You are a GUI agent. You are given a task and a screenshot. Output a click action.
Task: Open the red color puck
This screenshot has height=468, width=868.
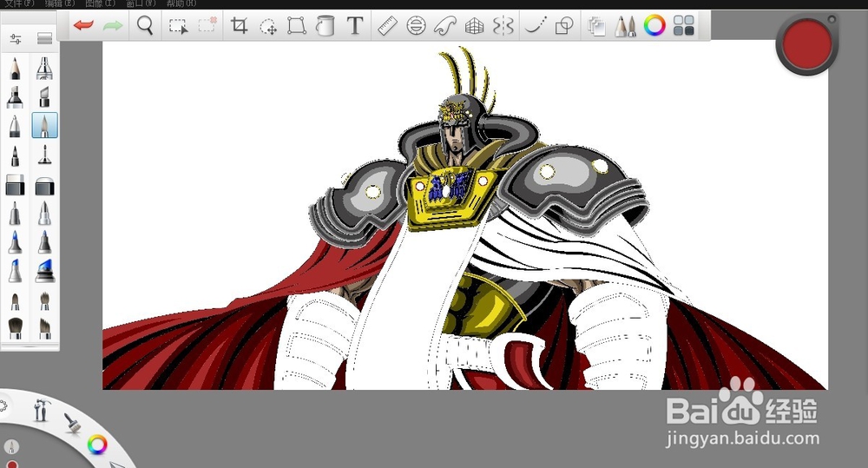(x=807, y=44)
